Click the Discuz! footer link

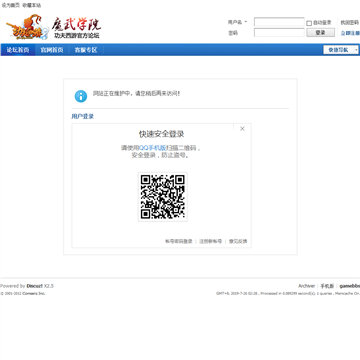click(35, 286)
